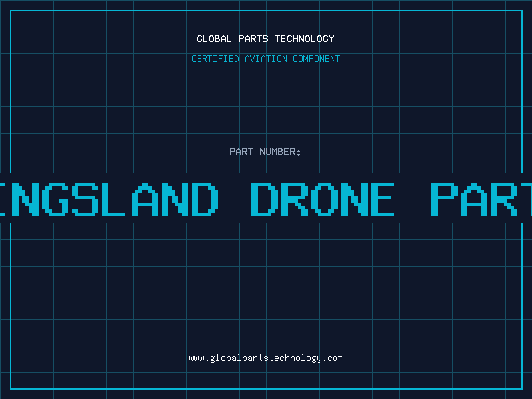Screen dimensions: 532x399
Task: Select the CERTIFIED AVIATION COMPONENT subtitle
Action: (265, 59)
